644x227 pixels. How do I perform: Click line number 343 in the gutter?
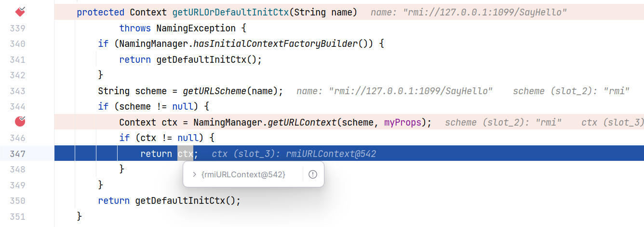[17, 91]
